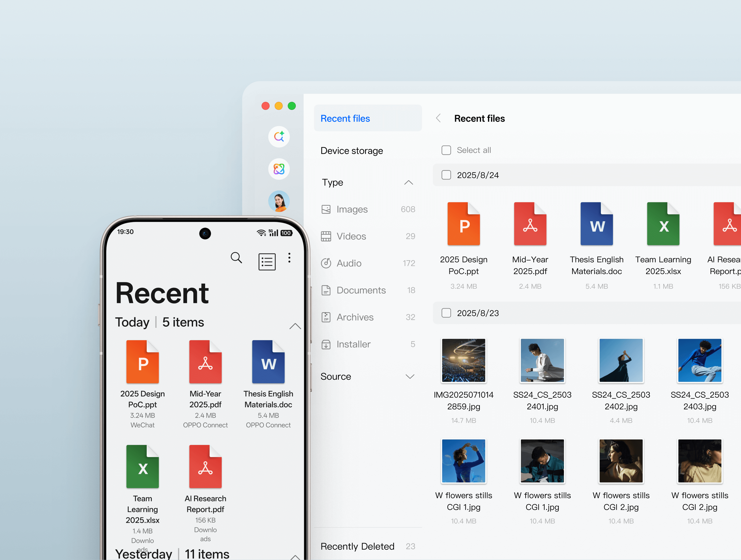Check the 2025/8/24 date group checkbox
This screenshot has width=741, height=560.
coord(446,175)
